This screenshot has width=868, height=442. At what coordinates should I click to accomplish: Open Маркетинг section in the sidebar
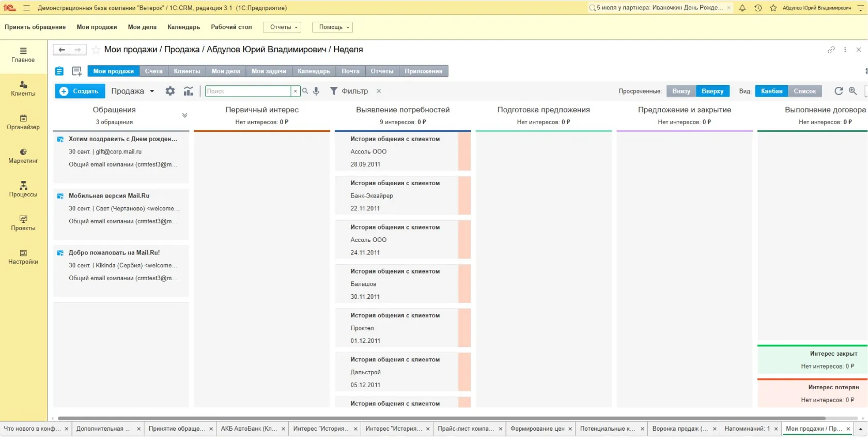pyautogui.click(x=23, y=156)
